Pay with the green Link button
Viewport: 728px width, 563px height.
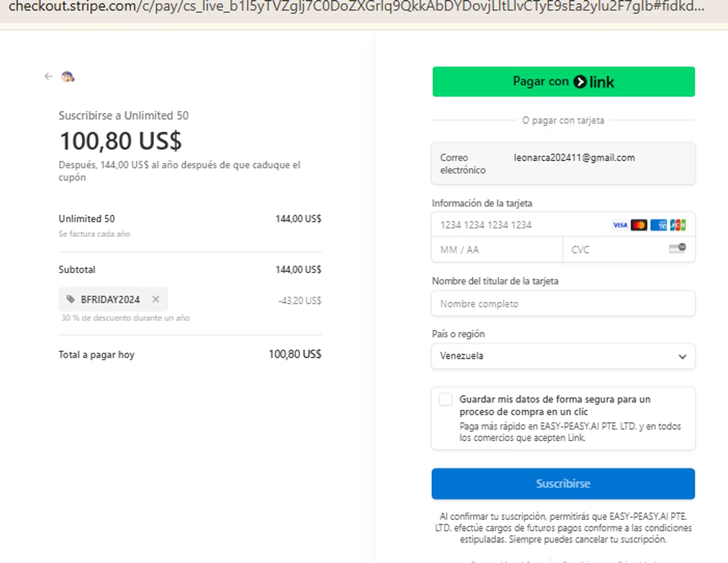563,82
